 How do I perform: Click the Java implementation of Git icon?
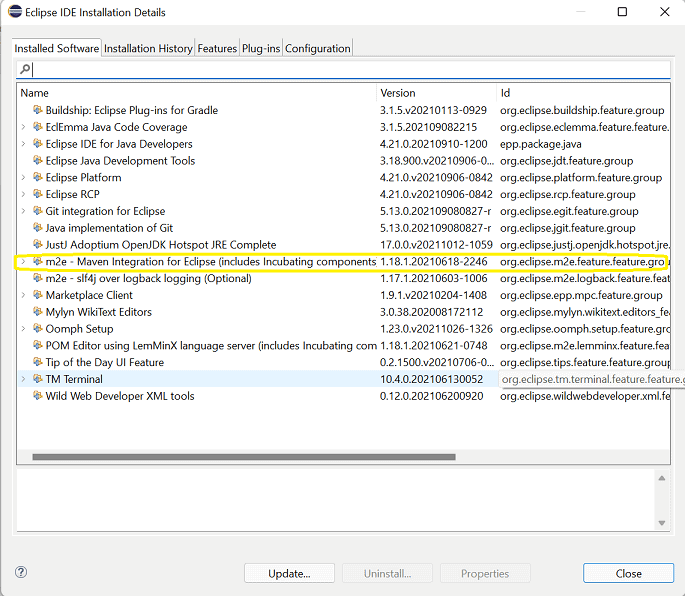click(38, 227)
